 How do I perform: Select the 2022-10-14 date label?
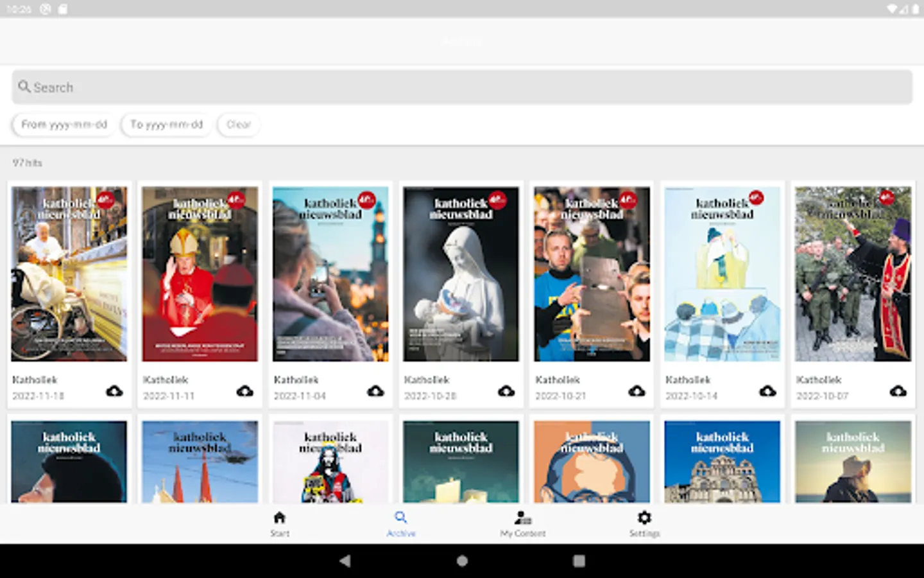point(692,396)
